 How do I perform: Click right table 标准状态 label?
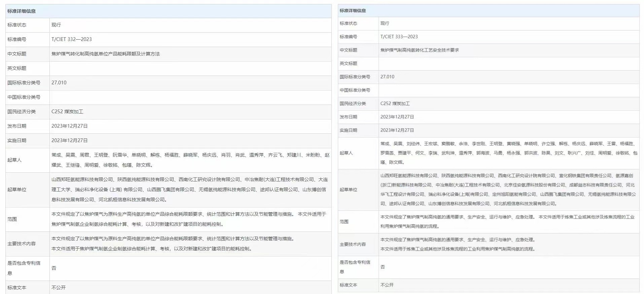tap(348, 23)
